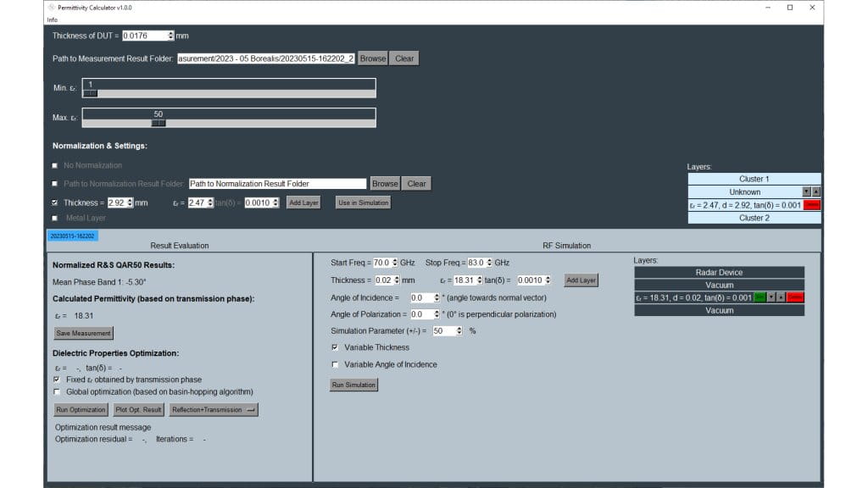Click the Run Simulation button
Screen dimensions: 868x488
point(353,385)
